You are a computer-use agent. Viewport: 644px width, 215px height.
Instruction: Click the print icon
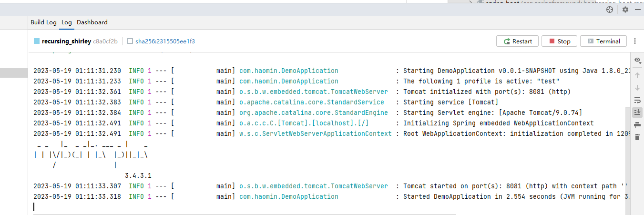tap(637, 125)
